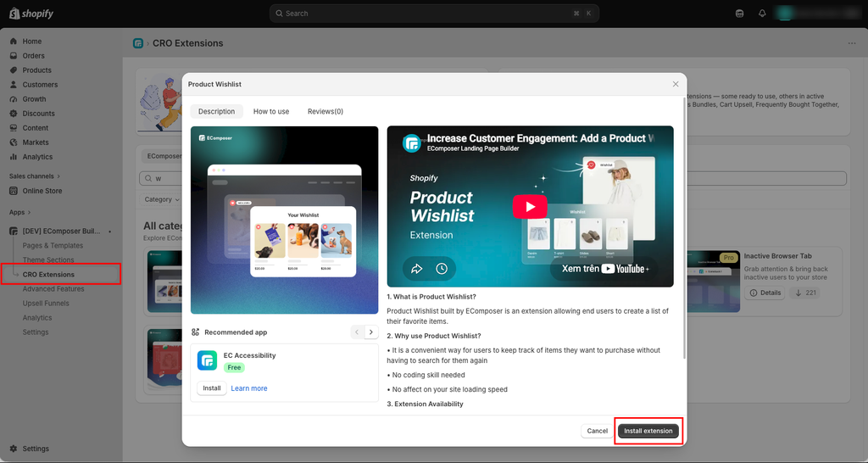Click the EC Accessibility app icon
The width and height of the screenshot is (868, 463).
(x=207, y=360)
